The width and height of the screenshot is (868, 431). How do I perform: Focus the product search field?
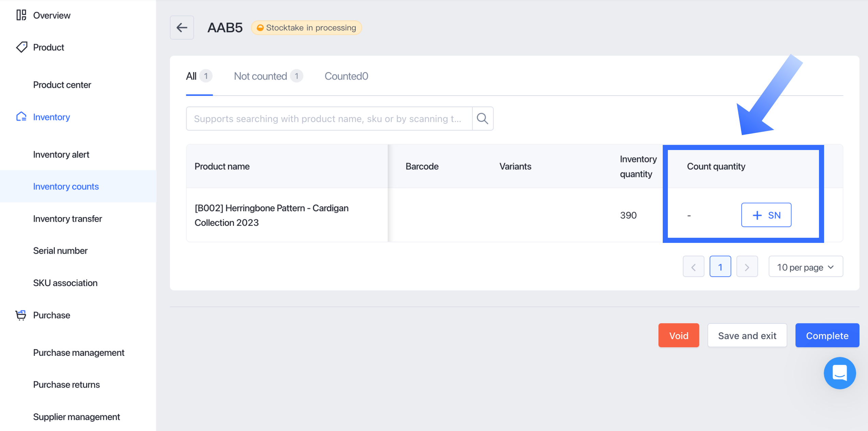pyautogui.click(x=329, y=118)
